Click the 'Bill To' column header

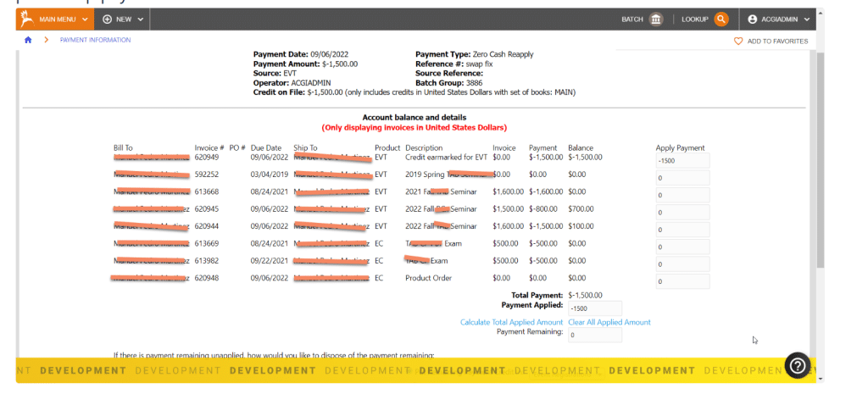pyautogui.click(x=123, y=147)
